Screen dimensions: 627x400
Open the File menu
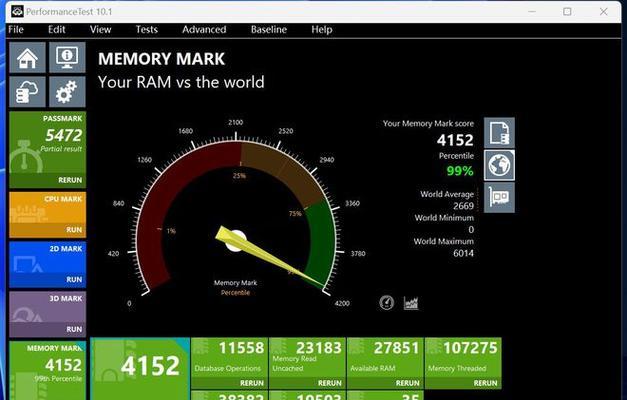pos(16,30)
